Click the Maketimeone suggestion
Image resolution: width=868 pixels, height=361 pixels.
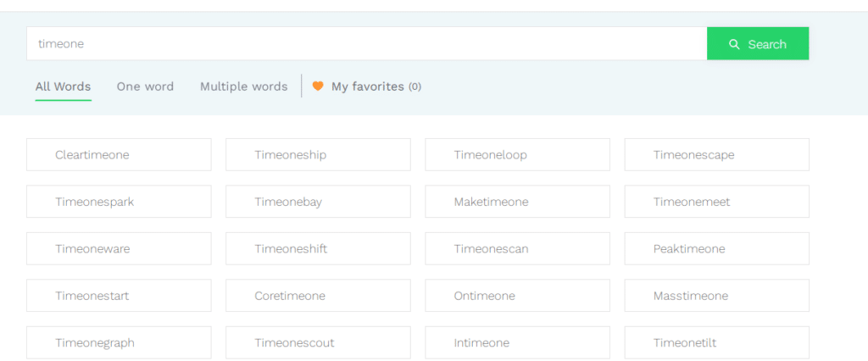coord(518,202)
